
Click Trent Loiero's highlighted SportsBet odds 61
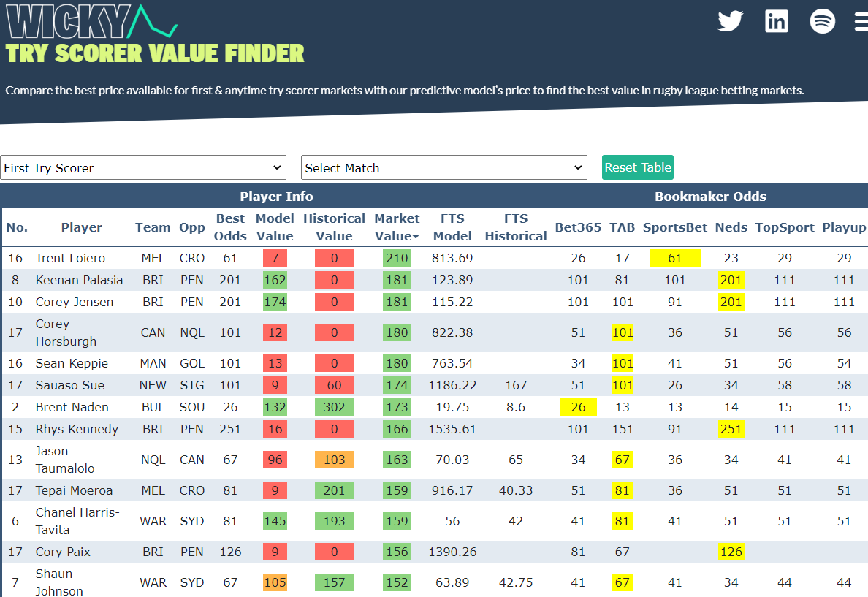[x=675, y=258]
